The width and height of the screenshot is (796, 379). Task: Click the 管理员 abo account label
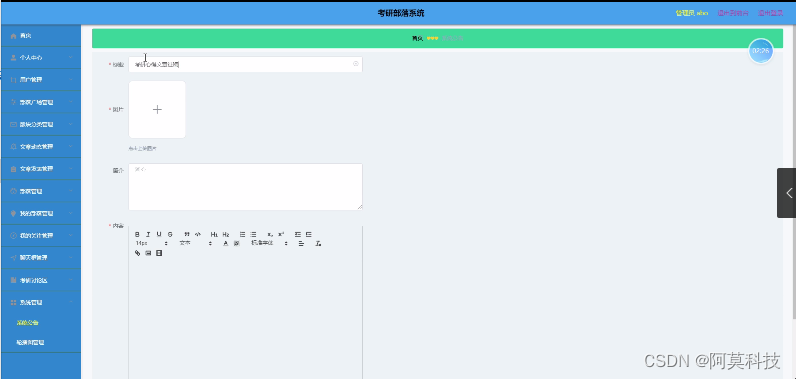pos(691,13)
